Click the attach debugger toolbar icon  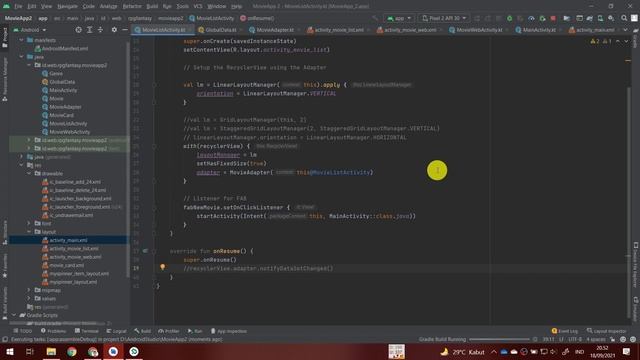tap(542, 18)
